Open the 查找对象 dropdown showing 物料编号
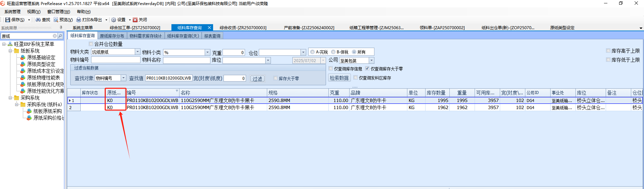The width and height of the screenshot is (644, 189). [x=123, y=78]
